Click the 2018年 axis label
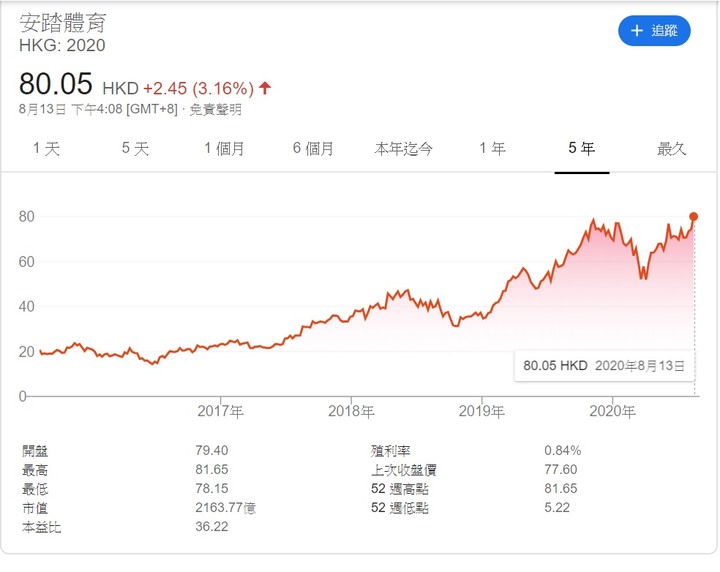Screen dimensions: 720x572 point(351,411)
